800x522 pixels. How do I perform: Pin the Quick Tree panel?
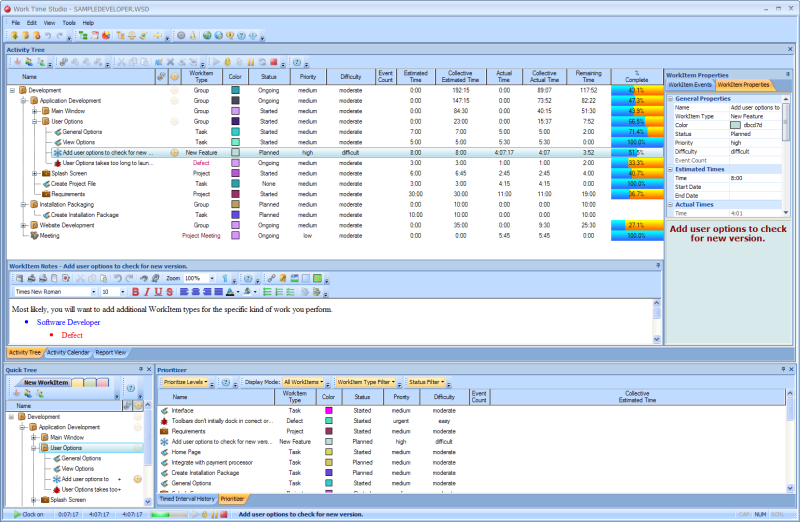coord(143,370)
